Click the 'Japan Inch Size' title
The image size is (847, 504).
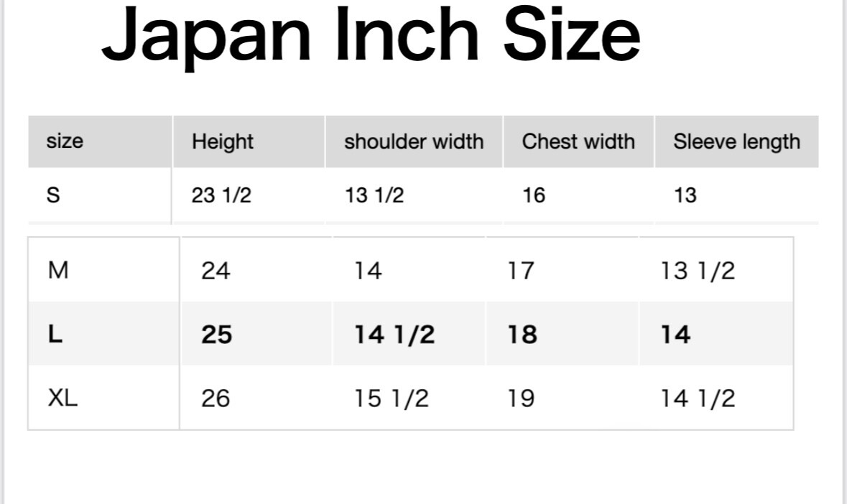[371, 37]
